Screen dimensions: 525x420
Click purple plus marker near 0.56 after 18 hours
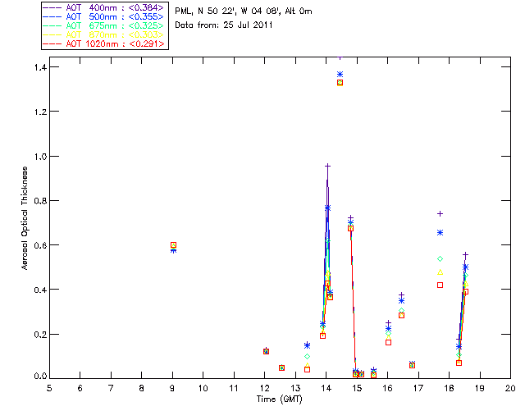tap(465, 255)
